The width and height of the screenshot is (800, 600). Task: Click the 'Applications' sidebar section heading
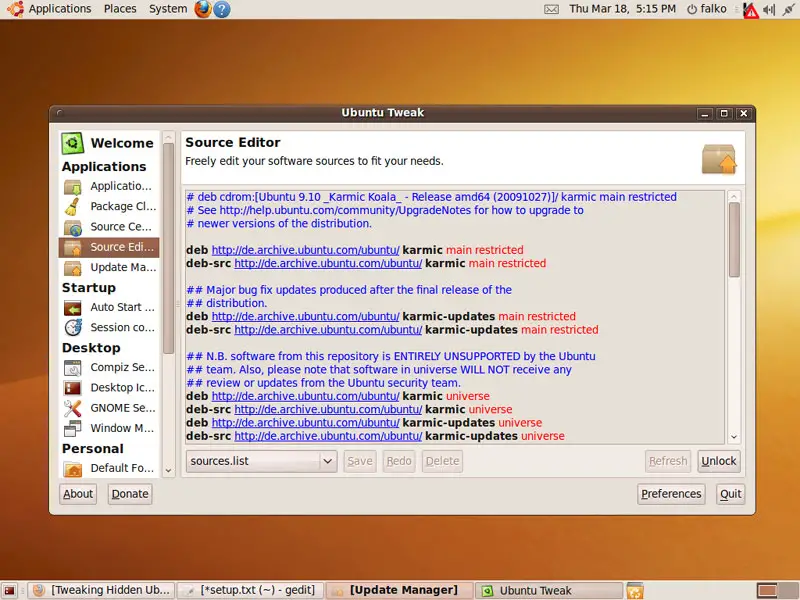coord(104,167)
